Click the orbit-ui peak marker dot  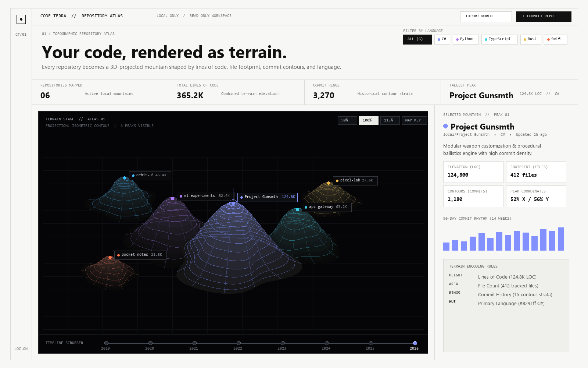(x=125, y=178)
